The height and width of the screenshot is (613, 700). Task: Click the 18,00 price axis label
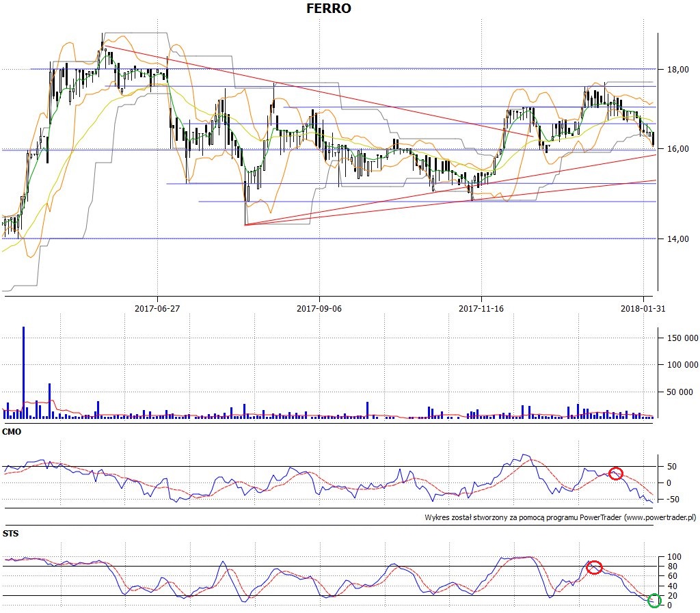coord(677,69)
